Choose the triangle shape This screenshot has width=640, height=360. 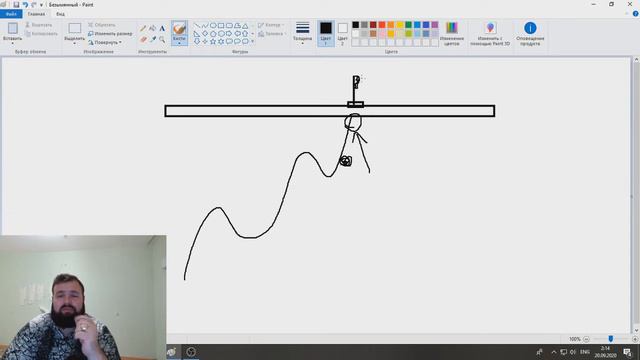(x=245, y=25)
